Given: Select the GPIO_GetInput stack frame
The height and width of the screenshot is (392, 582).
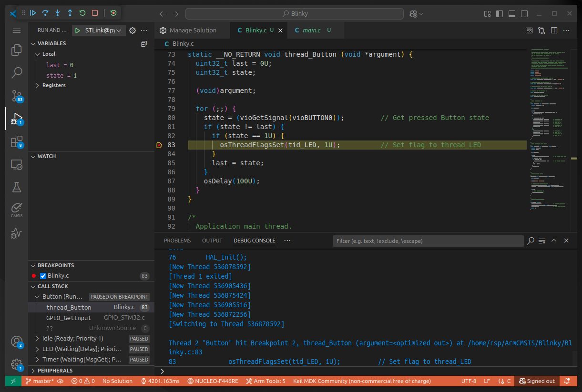Looking at the screenshot, I should [x=91, y=318].
